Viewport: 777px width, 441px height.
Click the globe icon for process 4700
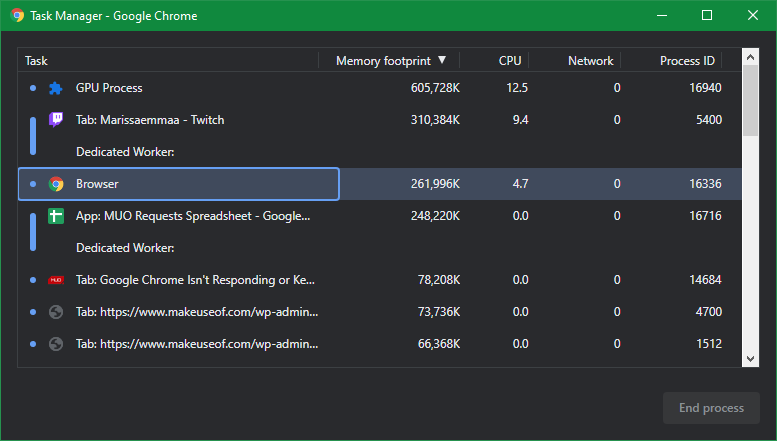point(56,312)
